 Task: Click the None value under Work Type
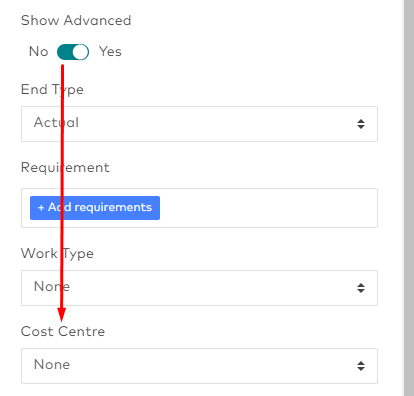point(52,286)
